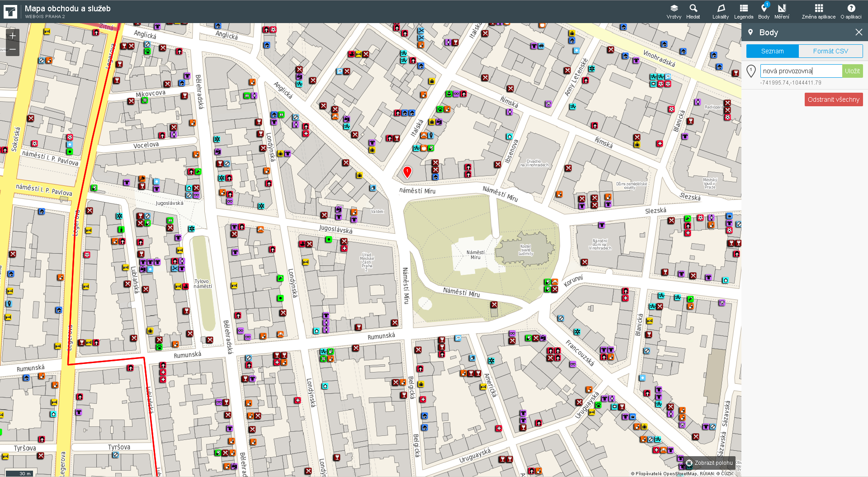Click Dům zemědělské osvěty label
The width and height of the screenshot is (868, 477).
(632, 186)
